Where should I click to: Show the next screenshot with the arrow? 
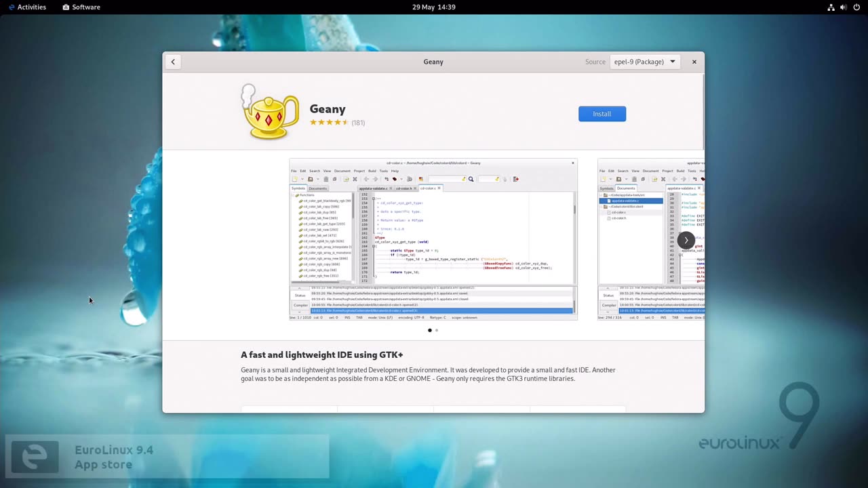(x=686, y=240)
